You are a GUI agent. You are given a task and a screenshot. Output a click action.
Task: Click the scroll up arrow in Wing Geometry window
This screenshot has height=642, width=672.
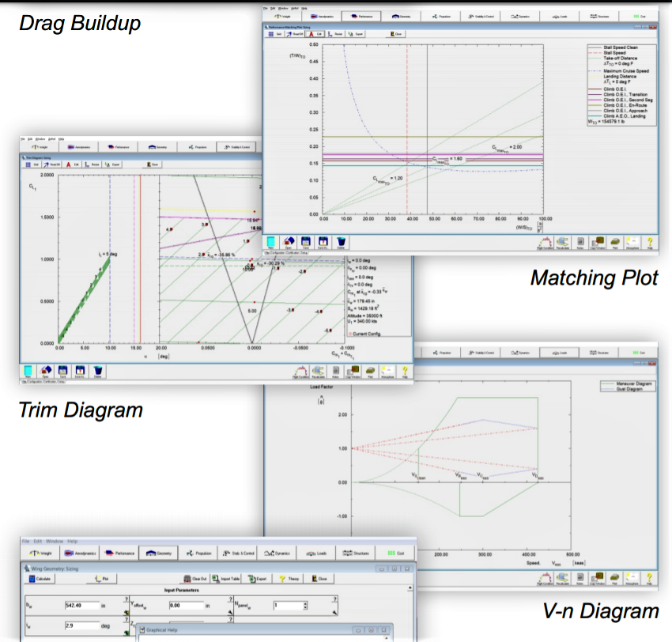point(410,588)
